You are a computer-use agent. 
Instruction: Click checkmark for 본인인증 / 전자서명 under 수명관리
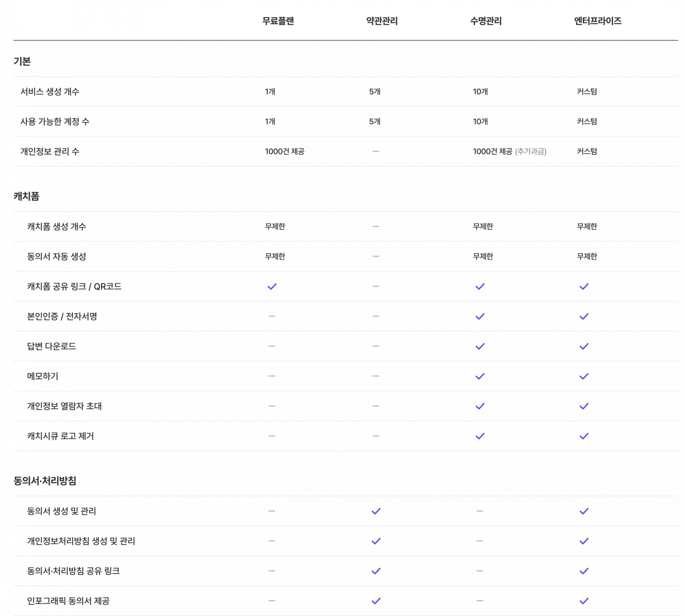pyautogui.click(x=480, y=317)
